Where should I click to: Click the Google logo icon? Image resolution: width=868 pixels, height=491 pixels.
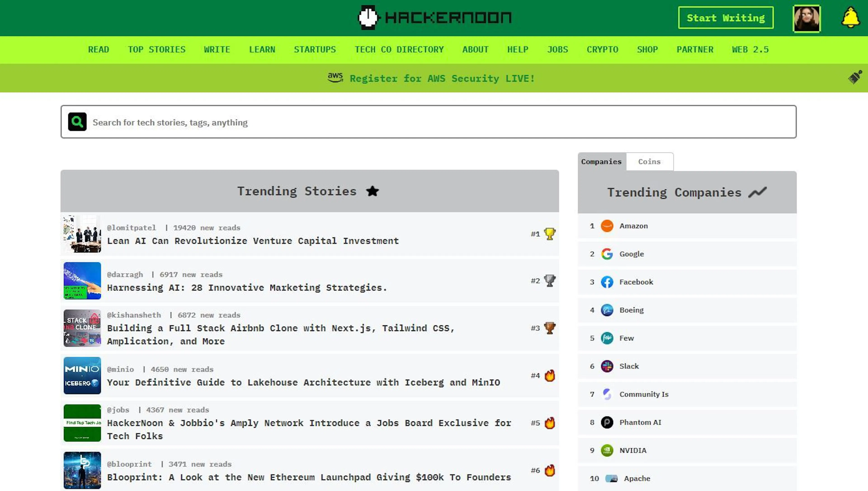(607, 254)
